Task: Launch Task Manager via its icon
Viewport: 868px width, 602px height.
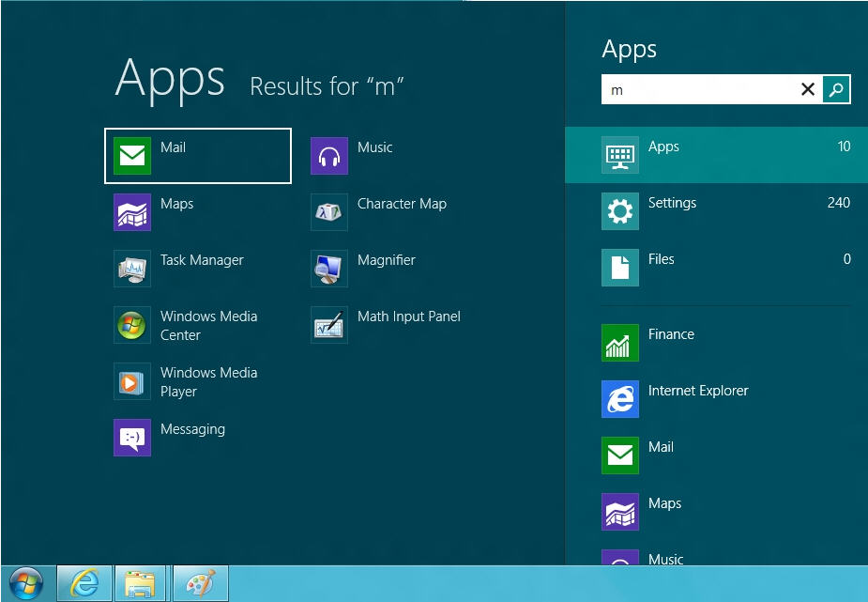Action: tap(132, 269)
